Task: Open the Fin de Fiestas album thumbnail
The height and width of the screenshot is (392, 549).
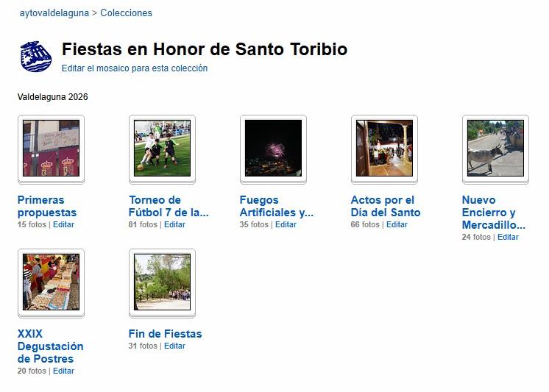Action: click(162, 282)
